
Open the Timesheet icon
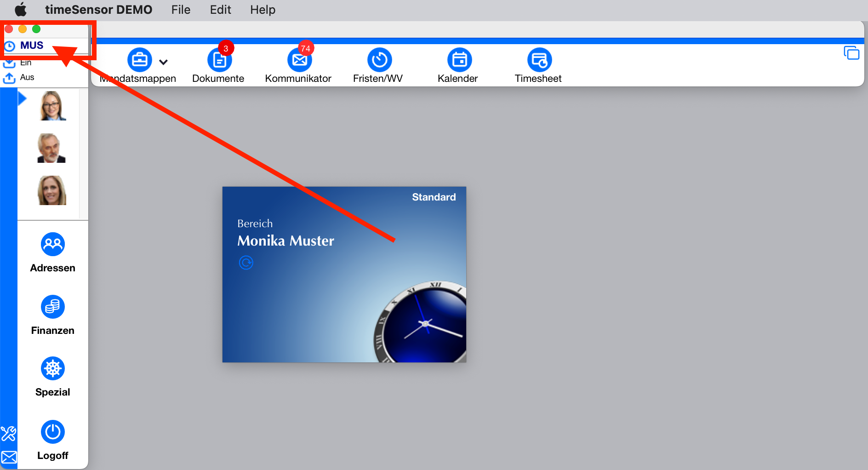point(539,60)
